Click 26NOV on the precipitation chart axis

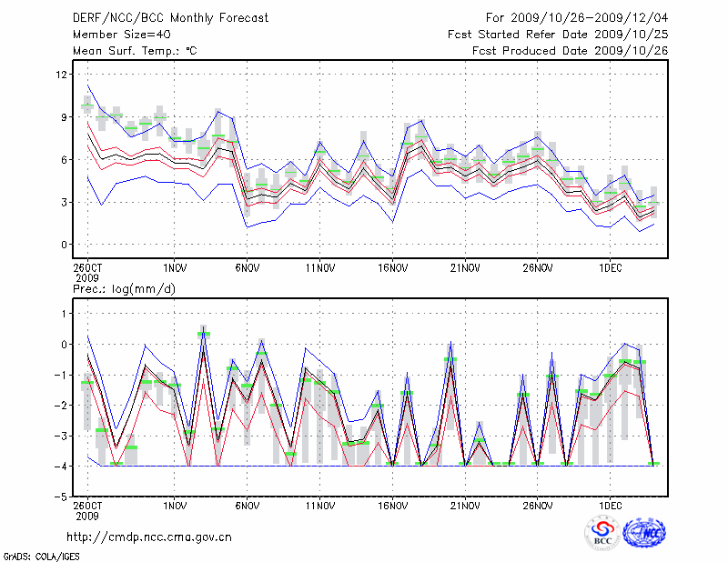coord(538,505)
